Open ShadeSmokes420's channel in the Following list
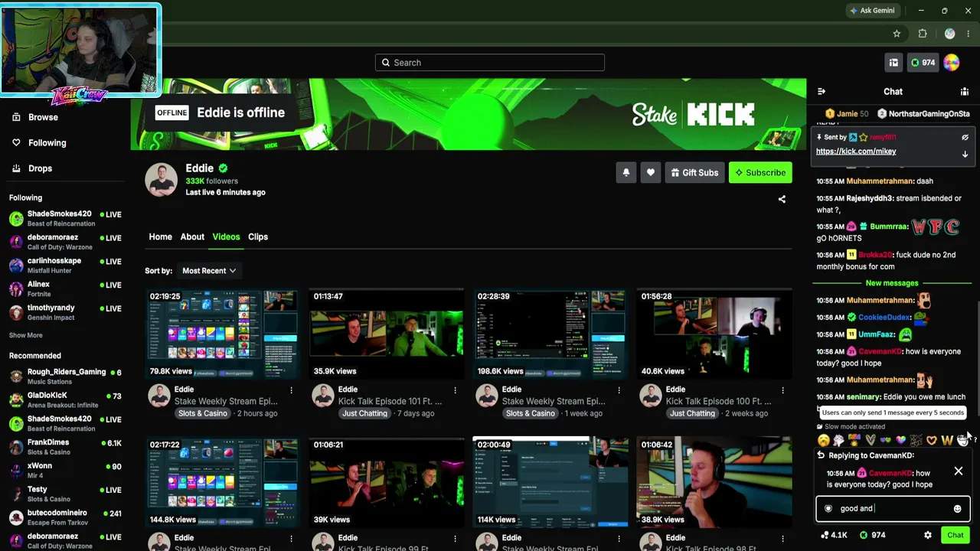Viewport: 980px width, 551px height. [65, 219]
